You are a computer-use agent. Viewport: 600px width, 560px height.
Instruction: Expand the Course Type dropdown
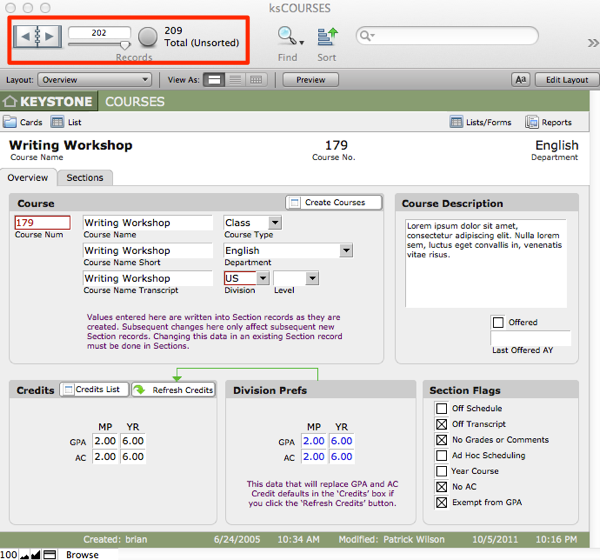pyautogui.click(x=275, y=223)
